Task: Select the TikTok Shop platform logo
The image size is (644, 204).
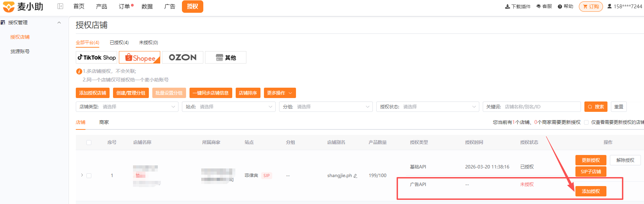Action: coord(96,57)
